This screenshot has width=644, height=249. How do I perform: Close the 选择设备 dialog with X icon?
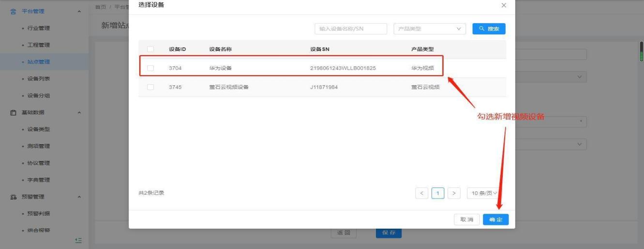pos(504,5)
